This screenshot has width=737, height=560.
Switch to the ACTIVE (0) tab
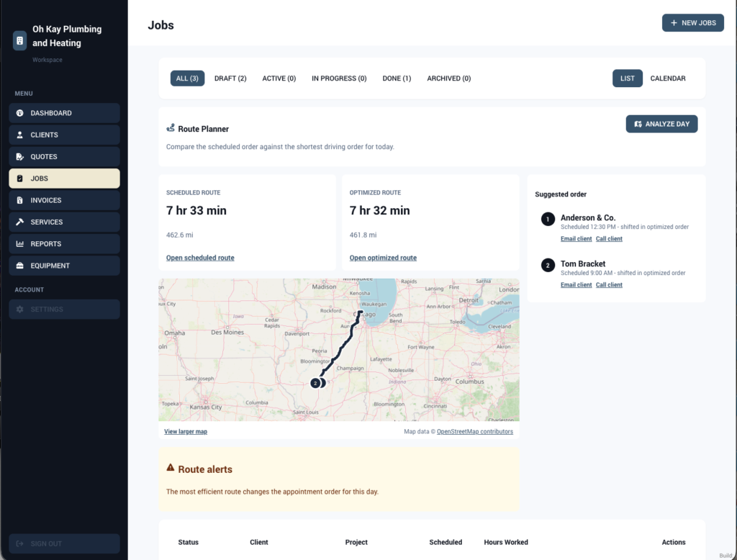279,78
